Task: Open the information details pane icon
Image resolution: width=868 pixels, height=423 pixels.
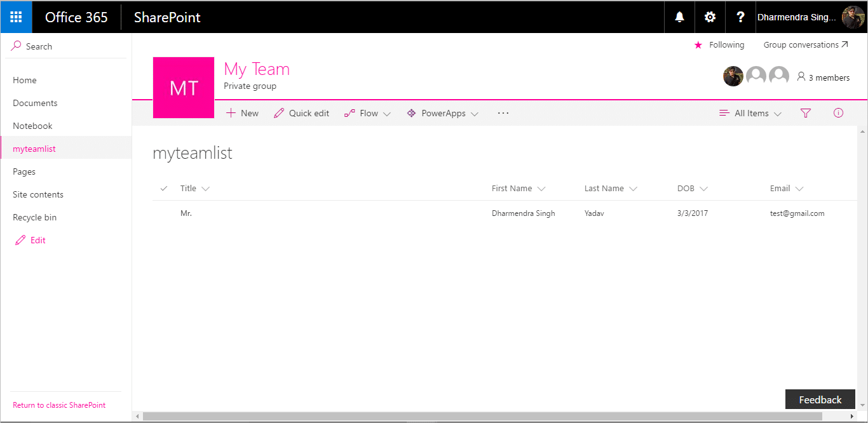Action: 838,113
